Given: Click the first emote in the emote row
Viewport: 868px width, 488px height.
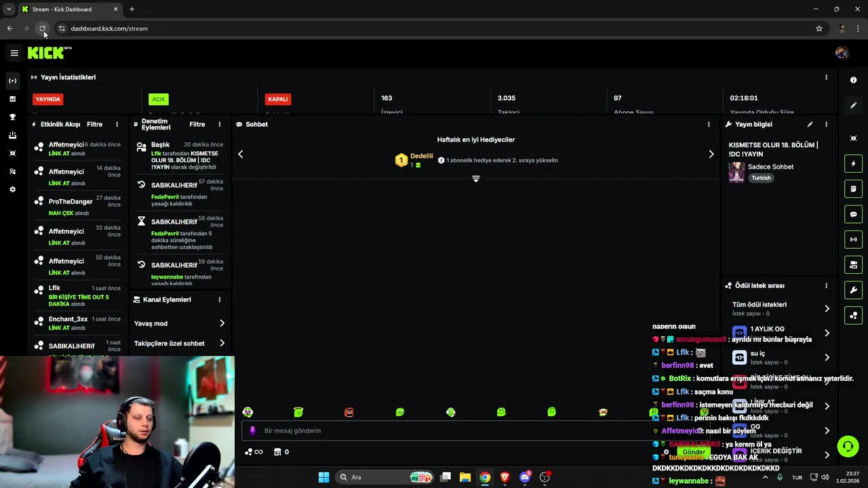Looking at the screenshot, I should tap(248, 412).
